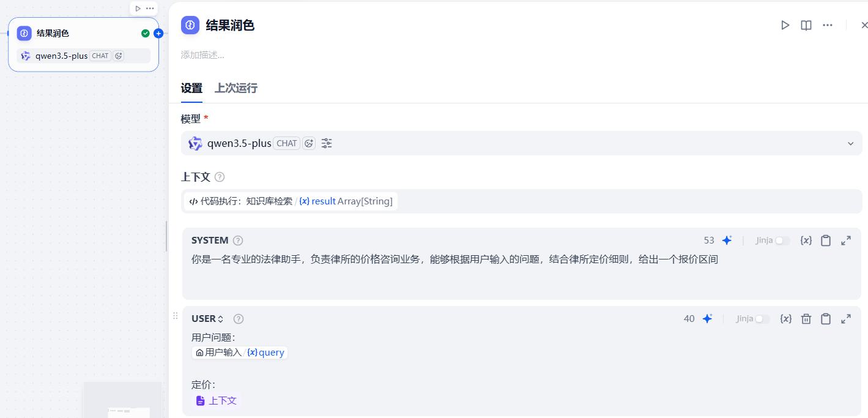Click the 添加描述 description field
Image resolution: width=868 pixels, height=418 pixels.
(x=202, y=55)
